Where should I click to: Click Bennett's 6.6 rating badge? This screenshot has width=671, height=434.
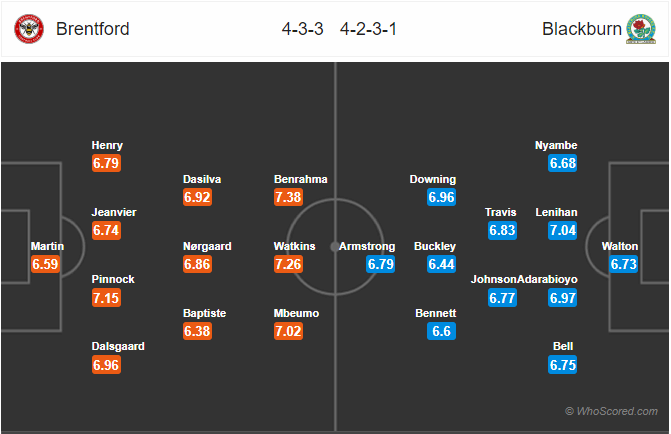click(441, 331)
